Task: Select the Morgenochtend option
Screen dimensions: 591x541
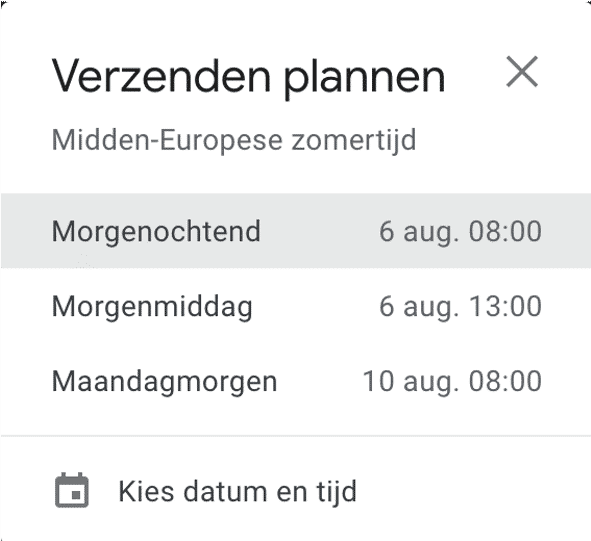Action: point(296,231)
